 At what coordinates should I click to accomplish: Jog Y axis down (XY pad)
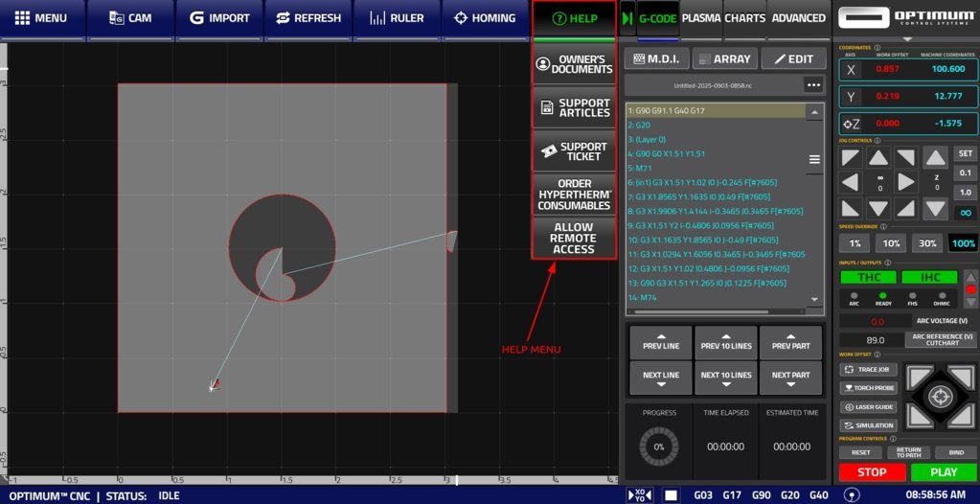[x=878, y=208]
